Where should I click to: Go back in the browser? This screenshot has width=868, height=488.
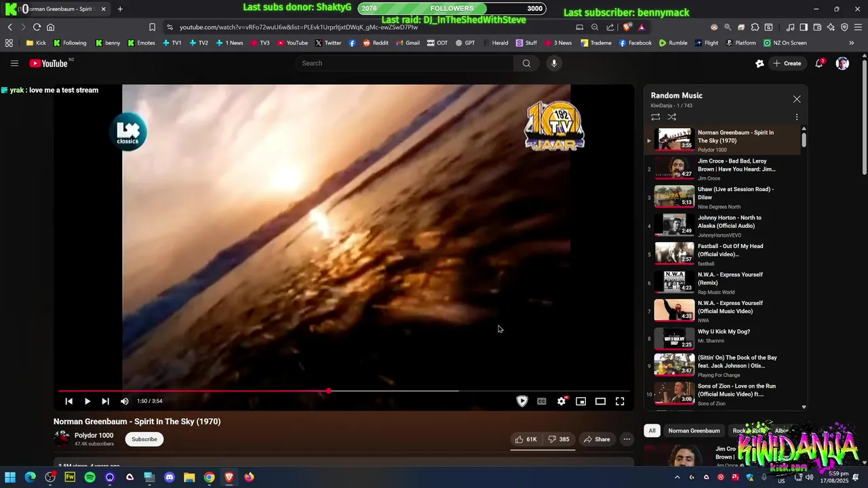9,27
